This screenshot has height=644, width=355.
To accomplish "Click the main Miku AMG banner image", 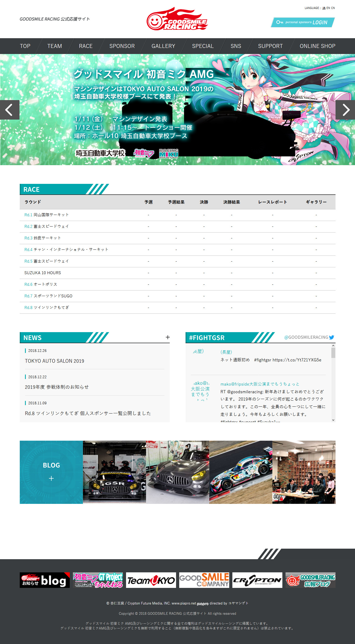I will pyautogui.click(x=177, y=110).
